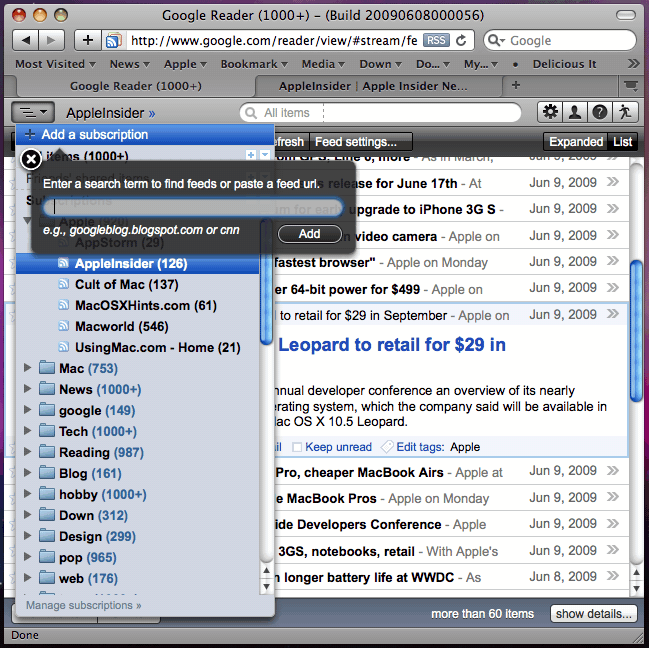
Task: Click the tab overview icon at tab bar end
Action: tap(631, 86)
